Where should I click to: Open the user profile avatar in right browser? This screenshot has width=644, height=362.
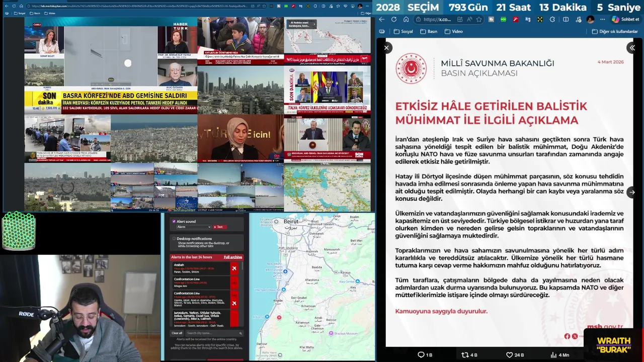[590, 20]
